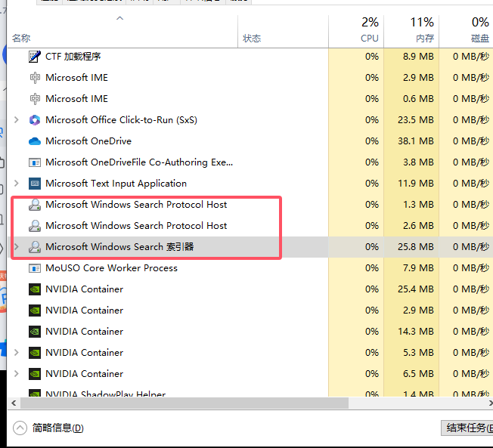Viewport: 493px width, 448px height.
Task: Click the CPU value in the Microsoft OneDrive row
Action: coord(372,141)
